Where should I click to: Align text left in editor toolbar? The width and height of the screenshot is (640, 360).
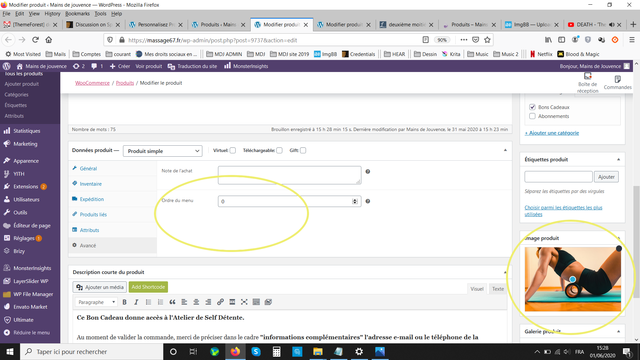tap(184, 302)
